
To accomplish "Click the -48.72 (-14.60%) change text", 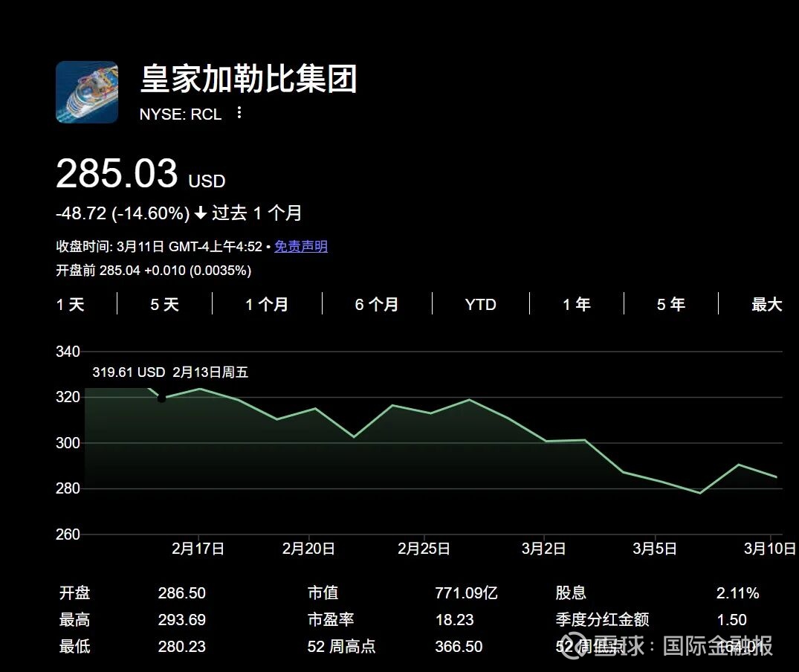I will (x=123, y=213).
